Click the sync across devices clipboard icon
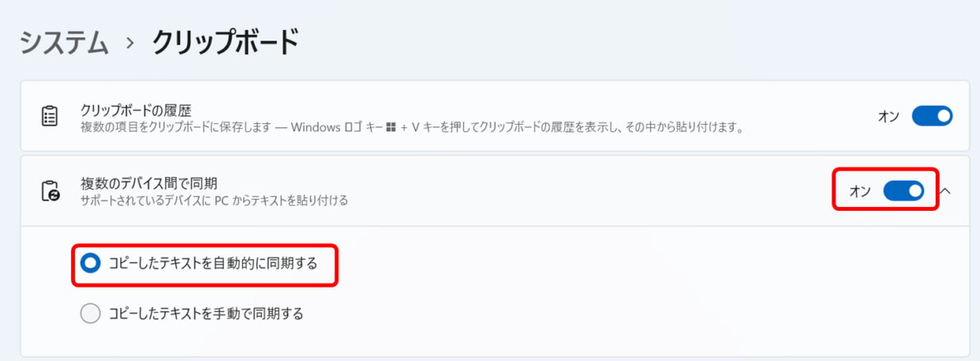 pyautogui.click(x=50, y=191)
